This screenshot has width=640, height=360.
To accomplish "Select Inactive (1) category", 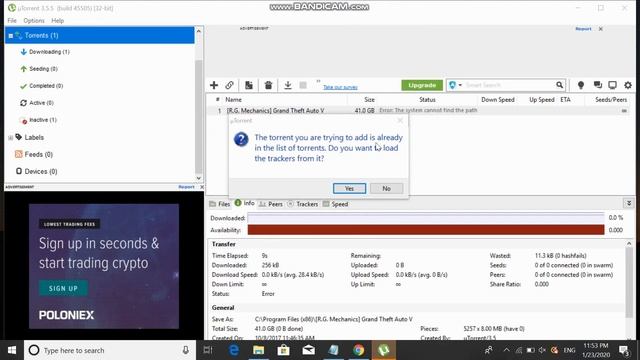I will [43, 120].
